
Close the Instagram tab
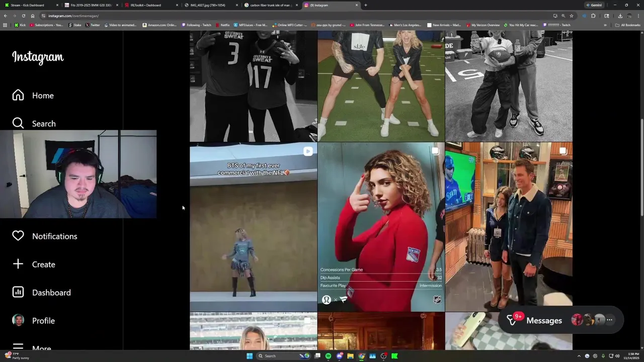tap(357, 5)
